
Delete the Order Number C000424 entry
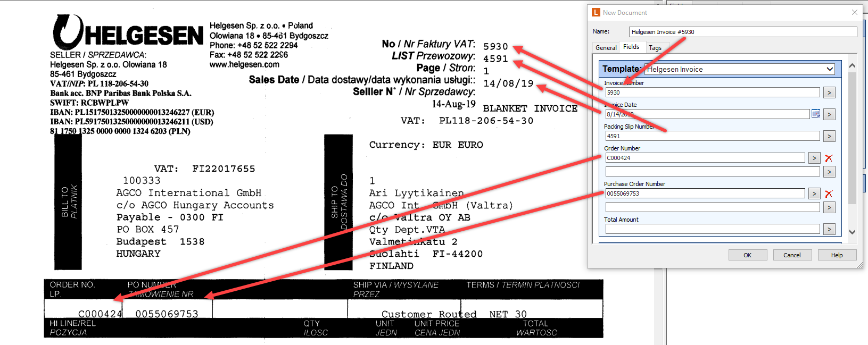(829, 158)
